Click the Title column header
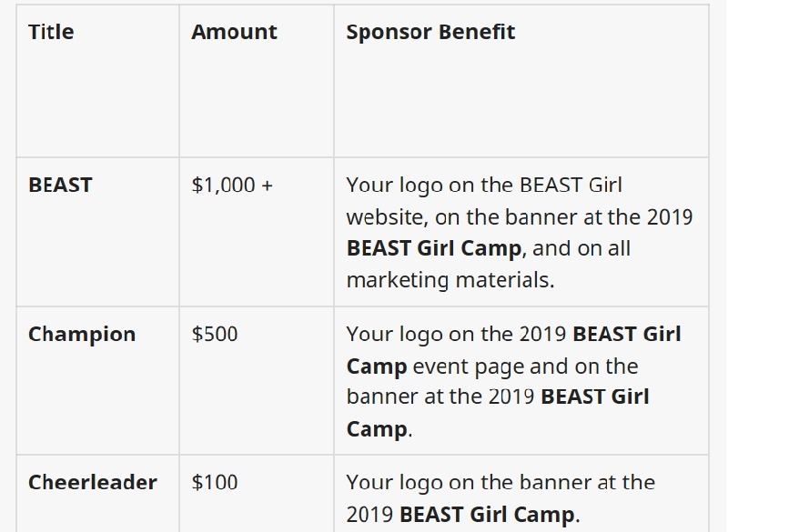 (x=51, y=32)
